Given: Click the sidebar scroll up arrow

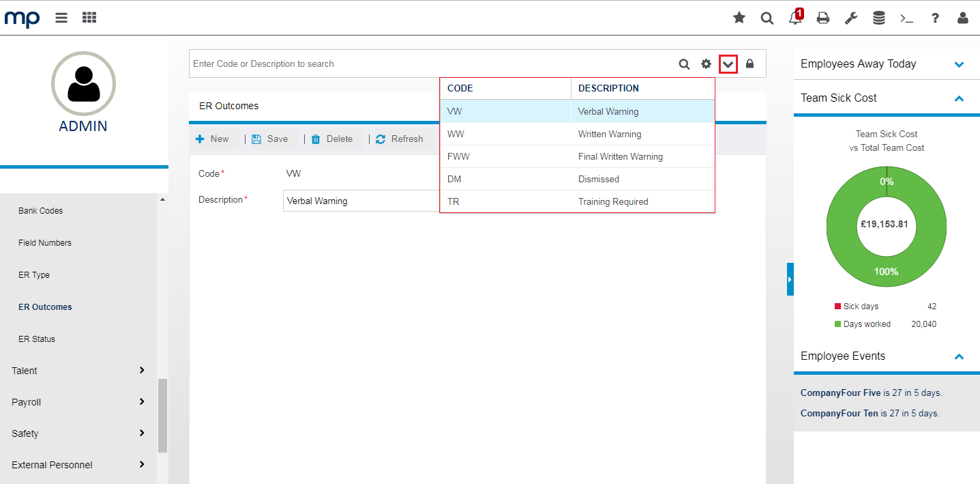Looking at the screenshot, I should point(162,199).
